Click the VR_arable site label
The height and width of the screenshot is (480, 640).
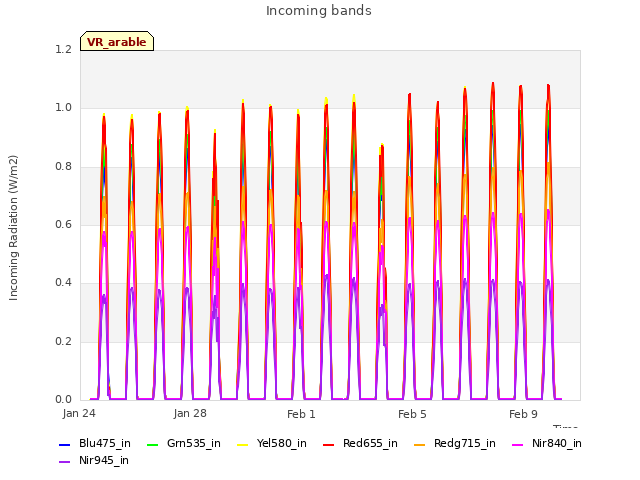pyautogui.click(x=117, y=42)
